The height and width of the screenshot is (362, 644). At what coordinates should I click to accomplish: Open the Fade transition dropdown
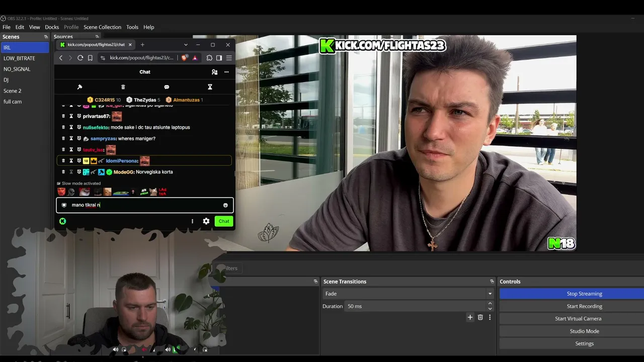pos(408,294)
